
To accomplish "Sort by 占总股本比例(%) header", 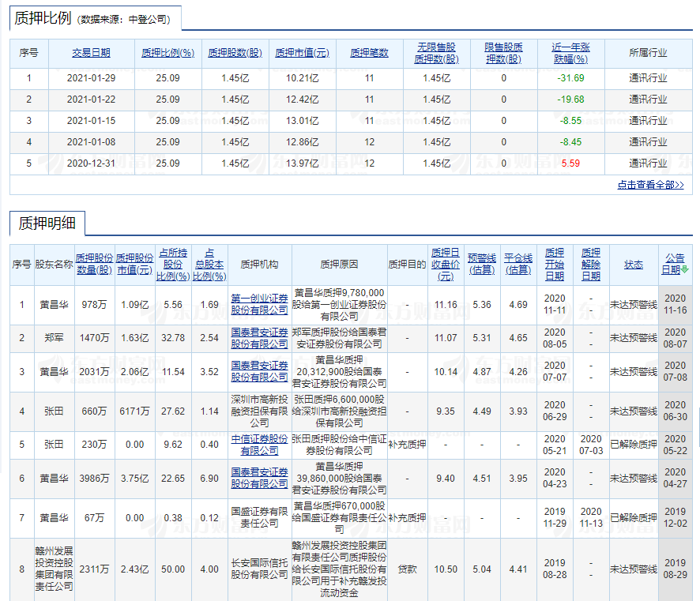I will pyautogui.click(x=209, y=264).
